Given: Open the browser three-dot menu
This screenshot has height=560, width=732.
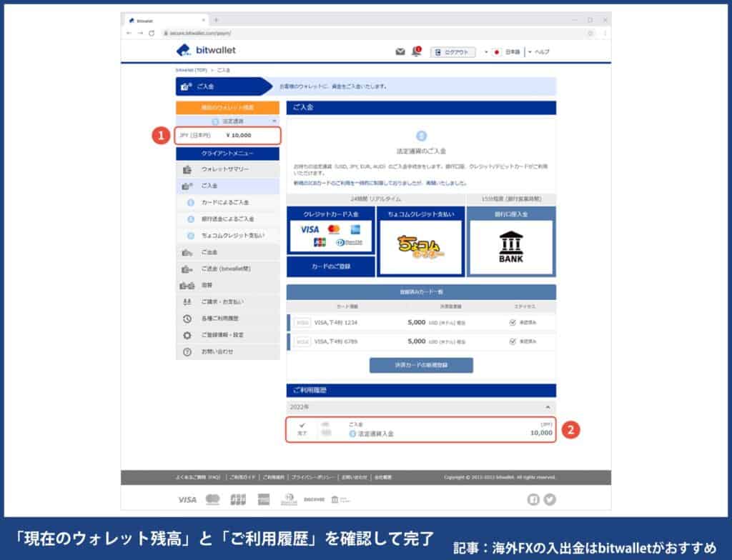Looking at the screenshot, I should [x=605, y=33].
